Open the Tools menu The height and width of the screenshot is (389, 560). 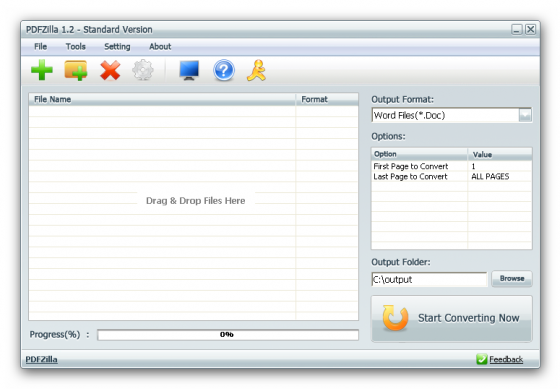[x=75, y=46]
